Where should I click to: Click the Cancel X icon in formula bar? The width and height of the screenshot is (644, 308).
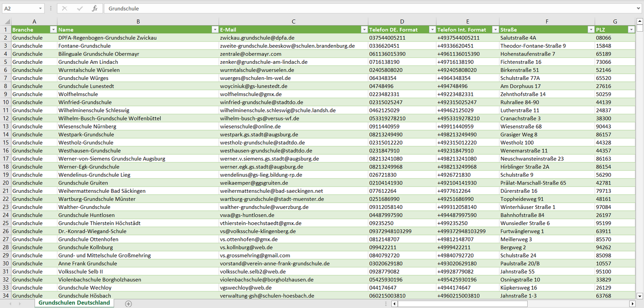[65, 8]
